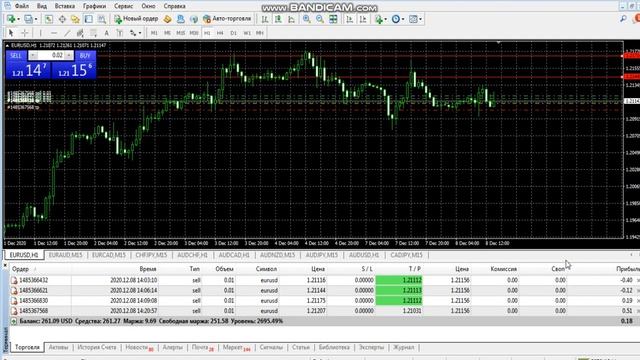Click the lot volume 0.02 field

click(x=51, y=56)
